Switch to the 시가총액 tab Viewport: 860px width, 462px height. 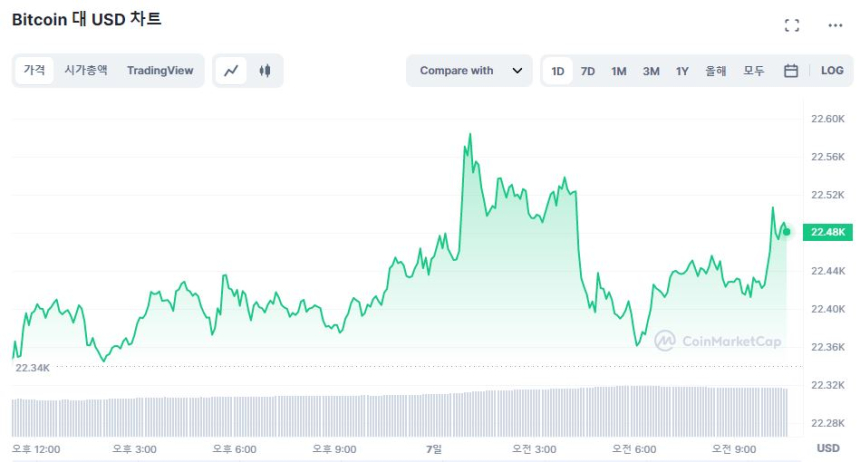(x=86, y=71)
